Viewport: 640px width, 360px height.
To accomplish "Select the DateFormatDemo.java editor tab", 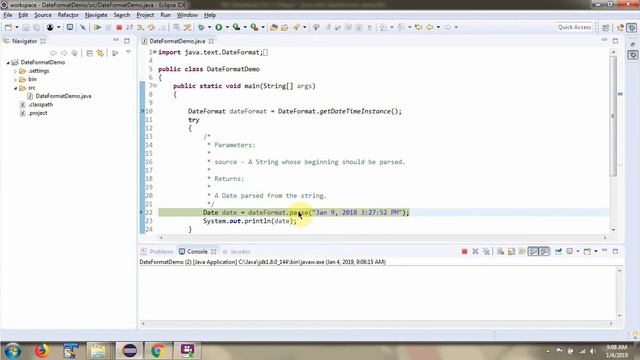I will [177, 41].
